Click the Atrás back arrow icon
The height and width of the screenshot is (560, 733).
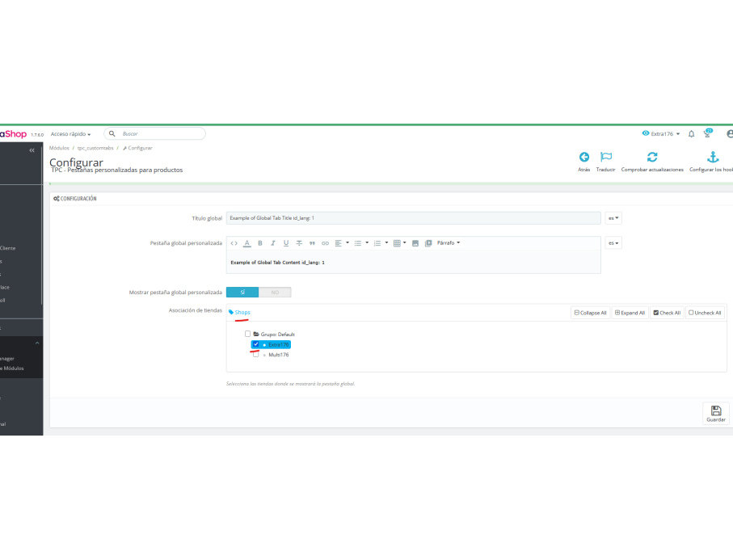(583, 157)
